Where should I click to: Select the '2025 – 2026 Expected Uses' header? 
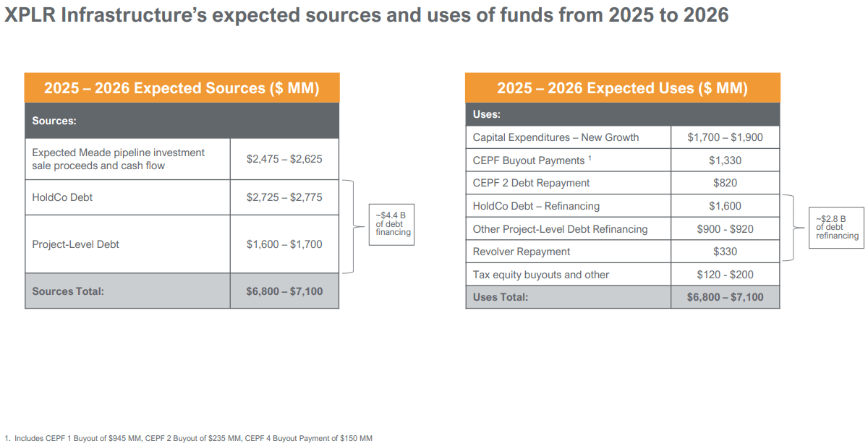pos(622,87)
